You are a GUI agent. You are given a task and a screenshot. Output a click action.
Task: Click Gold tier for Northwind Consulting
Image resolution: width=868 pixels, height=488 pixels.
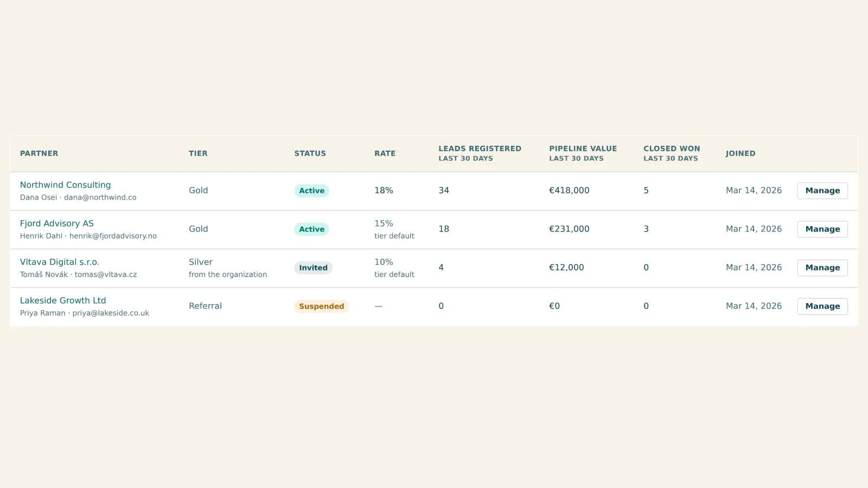pyautogui.click(x=199, y=190)
